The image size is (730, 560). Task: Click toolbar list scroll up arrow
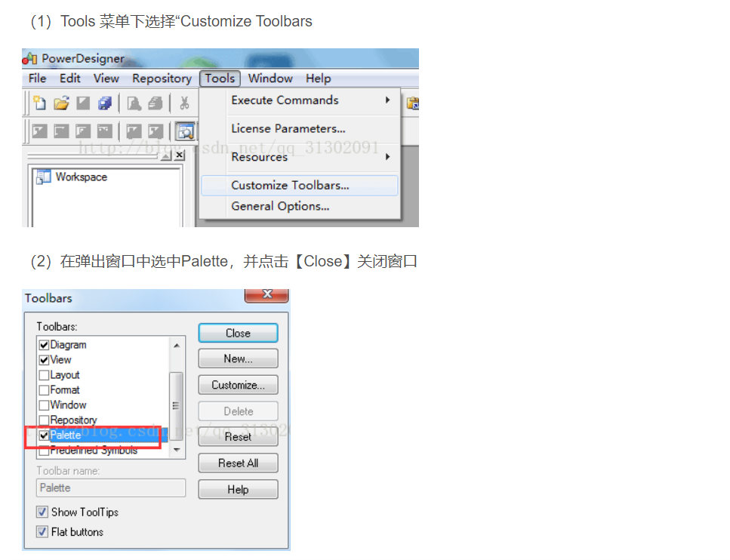[177, 346]
